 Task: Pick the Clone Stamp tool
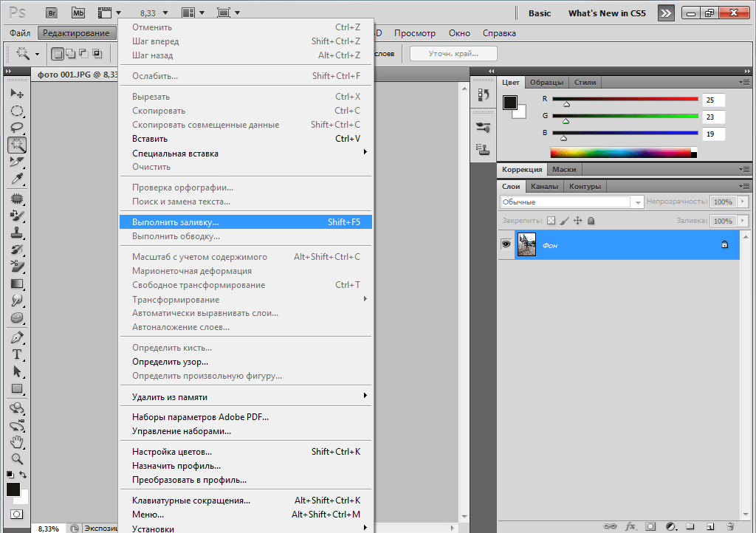[17, 232]
